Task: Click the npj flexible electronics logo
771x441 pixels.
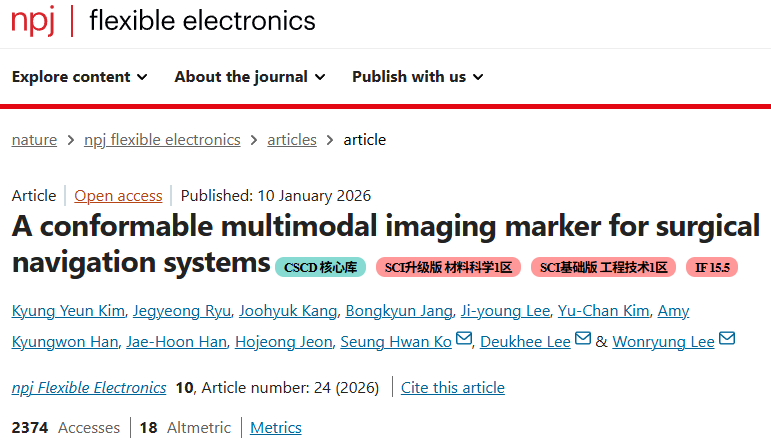Action: coord(163,20)
